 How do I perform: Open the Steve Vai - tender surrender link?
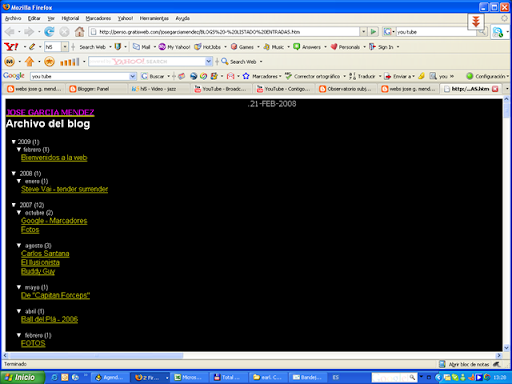point(64,189)
